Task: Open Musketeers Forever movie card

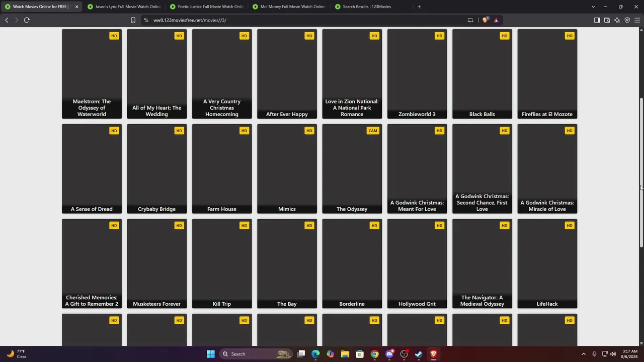Action: (156, 263)
